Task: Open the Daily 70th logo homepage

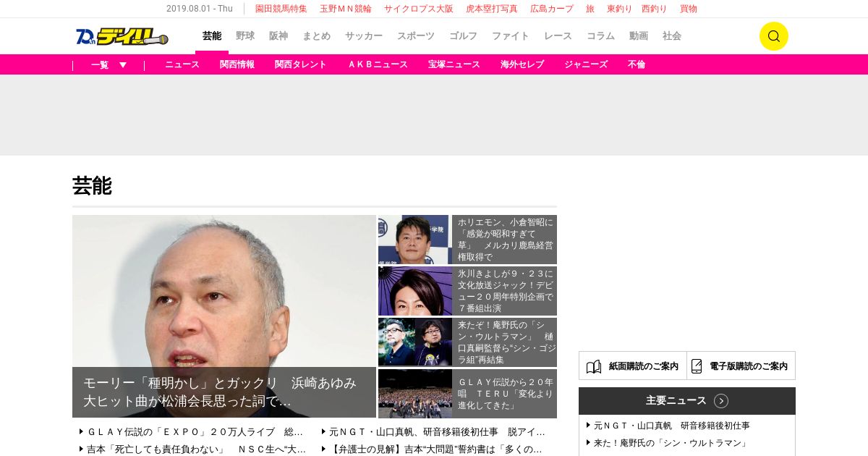Action: point(122,36)
